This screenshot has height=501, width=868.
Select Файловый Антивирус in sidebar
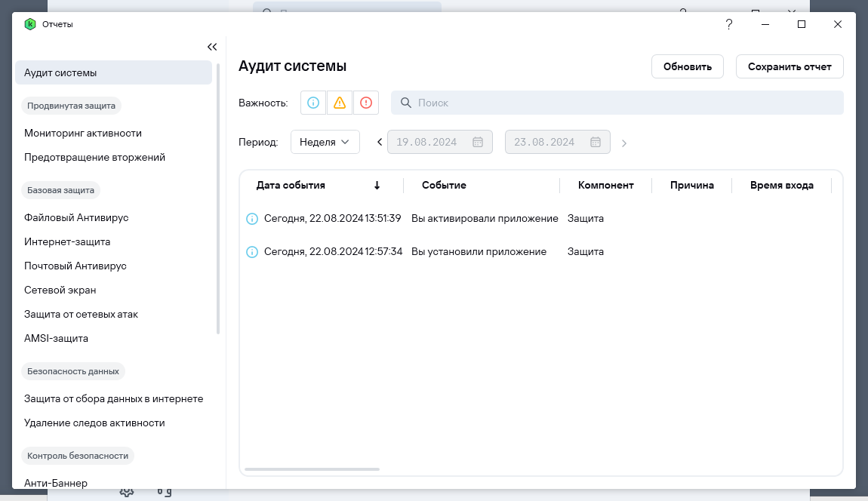[x=76, y=217]
